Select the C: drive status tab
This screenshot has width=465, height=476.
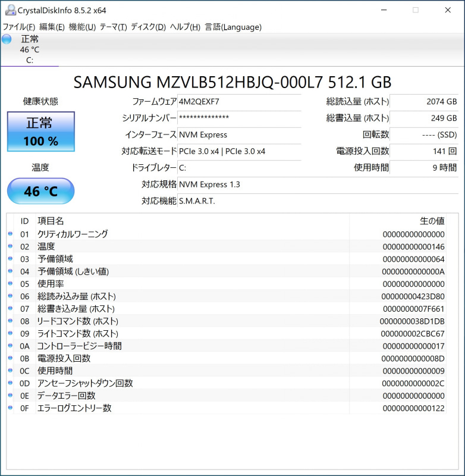(29, 49)
